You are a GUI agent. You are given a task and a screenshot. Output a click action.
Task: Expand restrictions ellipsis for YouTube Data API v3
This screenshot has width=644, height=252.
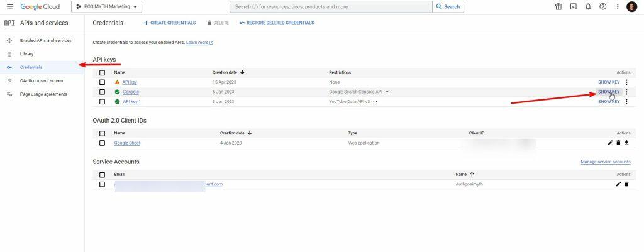point(375,102)
